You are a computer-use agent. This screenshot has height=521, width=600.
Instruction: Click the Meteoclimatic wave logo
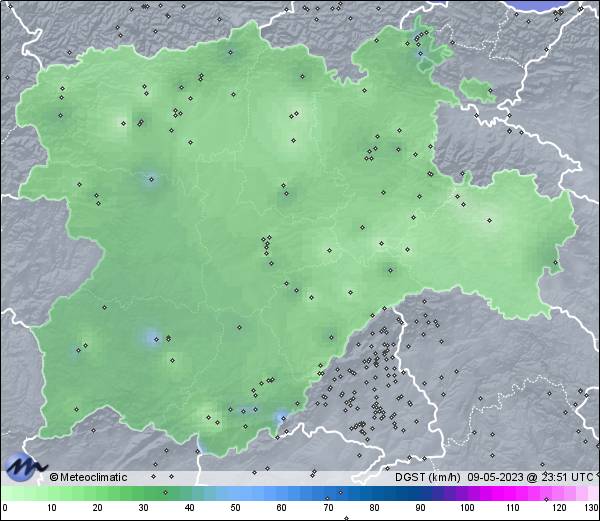coord(25,467)
